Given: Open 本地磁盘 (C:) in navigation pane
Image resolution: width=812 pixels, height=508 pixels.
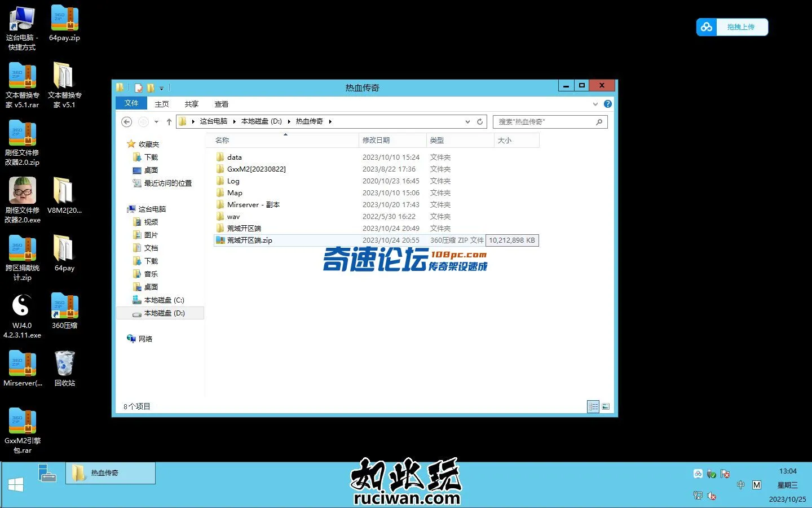Looking at the screenshot, I should click(x=158, y=300).
